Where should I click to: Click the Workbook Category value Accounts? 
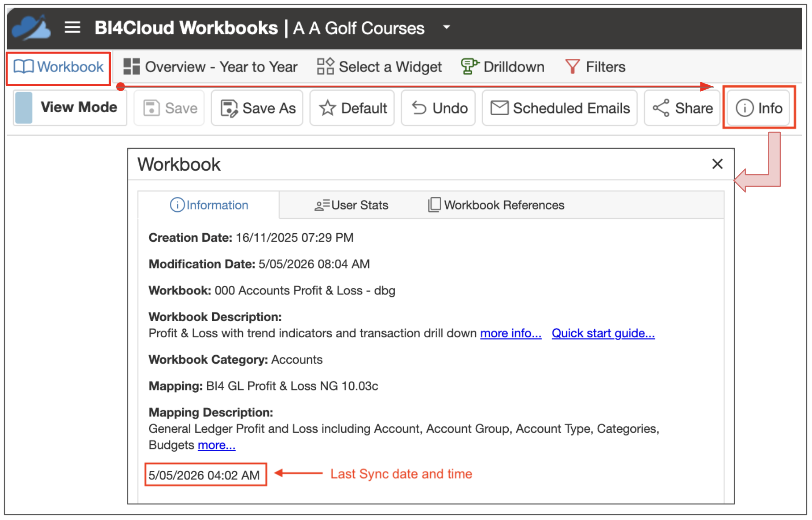tap(297, 360)
